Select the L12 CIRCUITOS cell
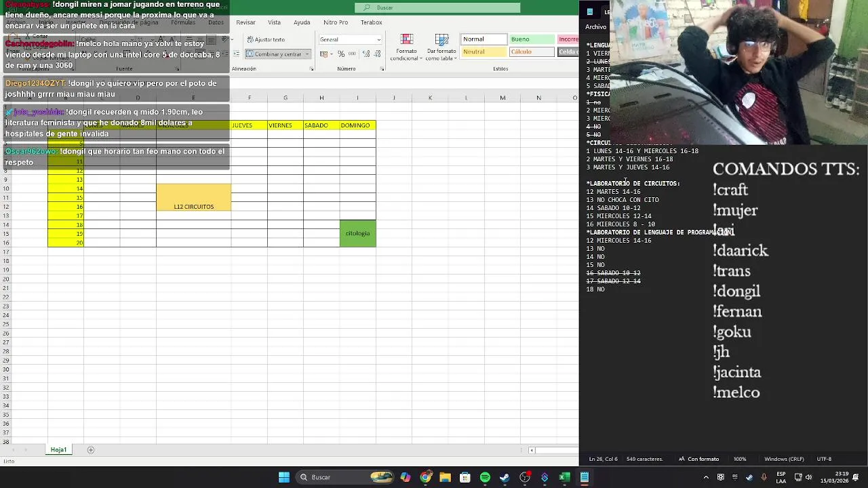 pyautogui.click(x=194, y=197)
